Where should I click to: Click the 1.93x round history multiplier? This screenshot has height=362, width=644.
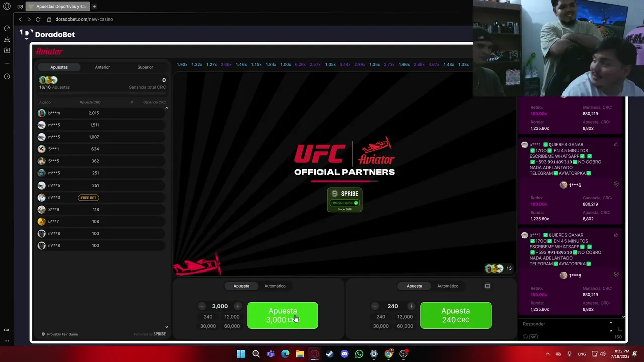[x=182, y=65]
